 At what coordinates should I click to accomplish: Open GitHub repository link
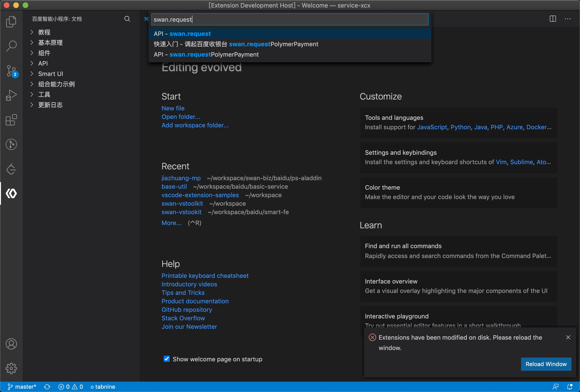(x=187, y=310)
